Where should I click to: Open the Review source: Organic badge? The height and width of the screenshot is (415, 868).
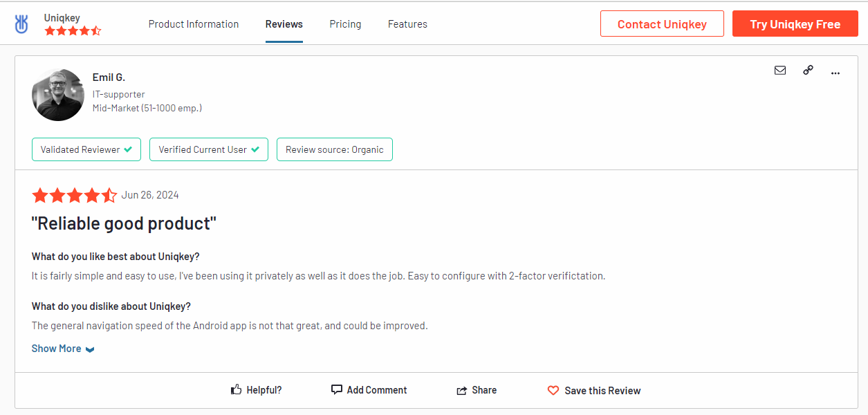(x=334, y=149)
